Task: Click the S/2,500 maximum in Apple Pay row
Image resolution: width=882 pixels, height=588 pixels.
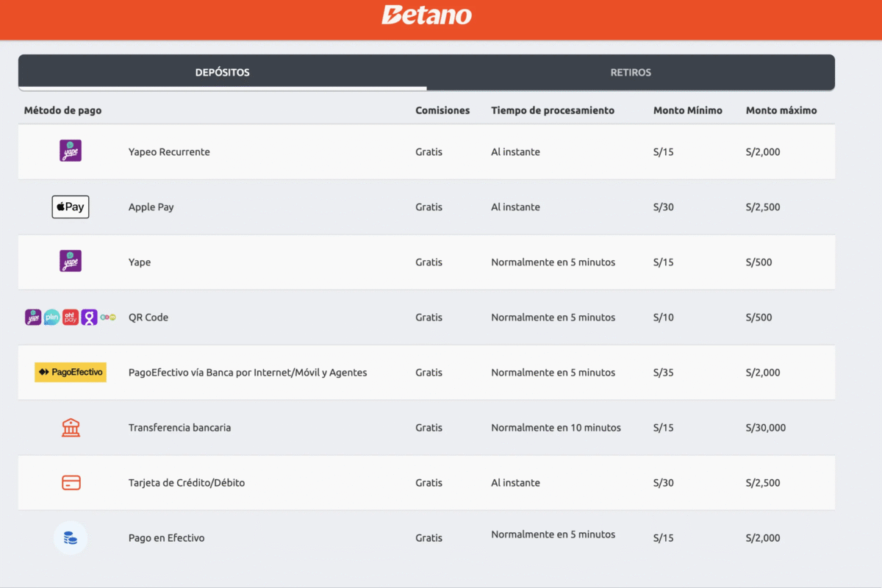Action: click(763, 207)
